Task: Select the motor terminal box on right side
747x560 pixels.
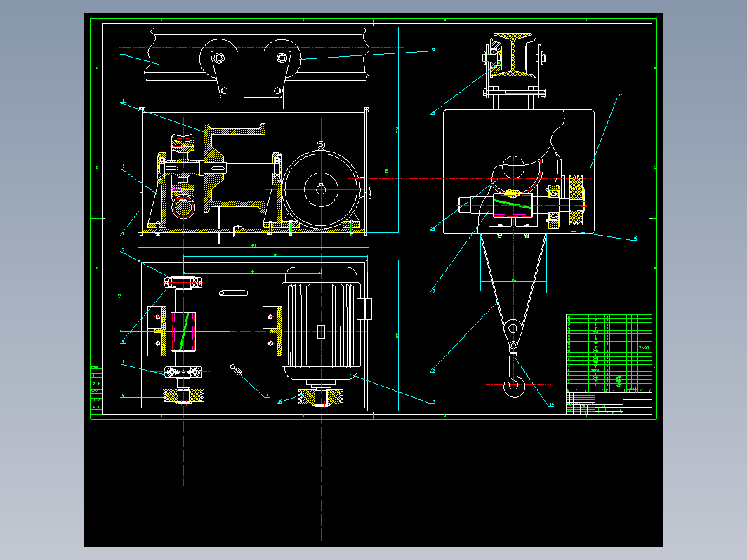Action: click(364, 309)
